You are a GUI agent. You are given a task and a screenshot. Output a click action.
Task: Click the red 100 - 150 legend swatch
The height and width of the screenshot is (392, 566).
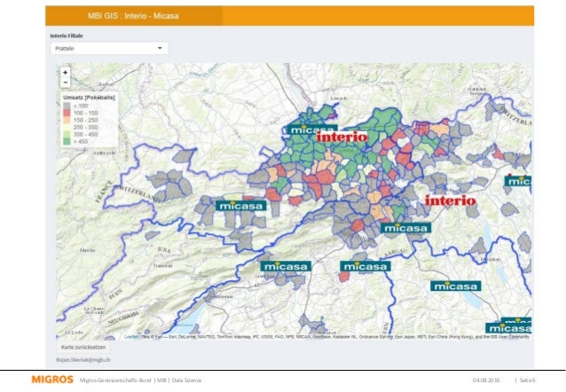[67, 113]
